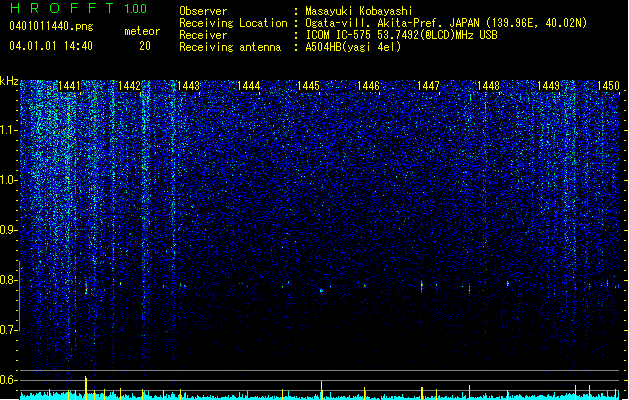Click the 0.8 frequency axis label
The image size is (629, 400).
click(x=8, y=280)
